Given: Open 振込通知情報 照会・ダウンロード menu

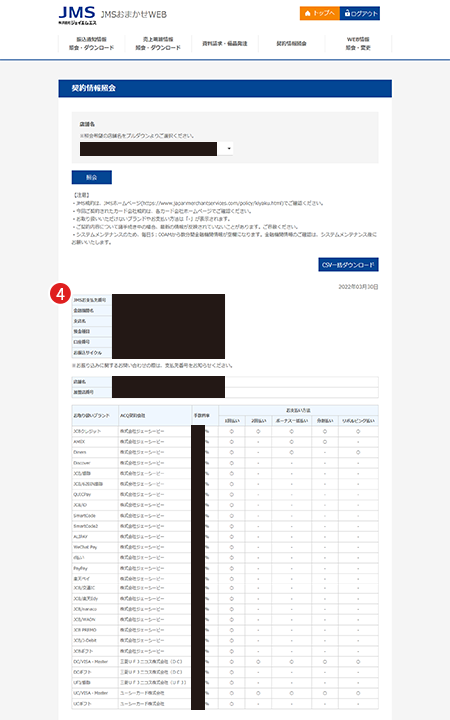Looking at the screenshot, I should tap(91, 44).
